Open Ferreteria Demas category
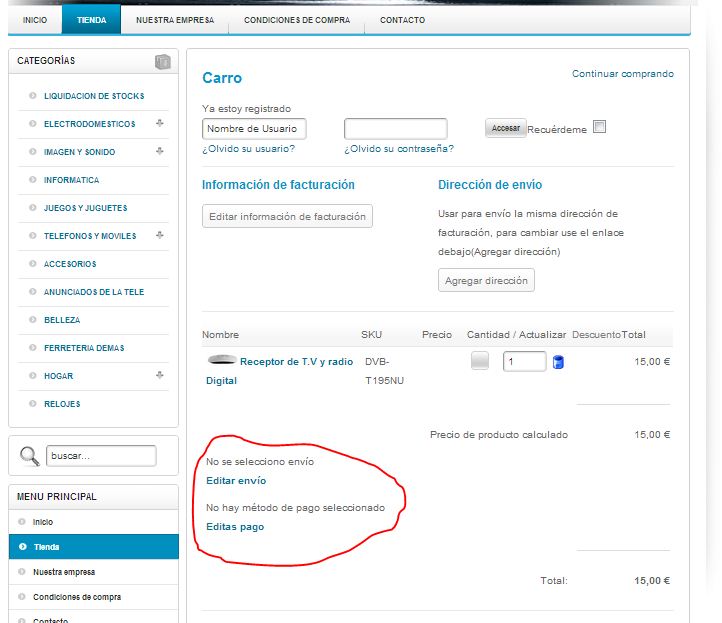Viewport: 722px width, 623px height. 84,348
